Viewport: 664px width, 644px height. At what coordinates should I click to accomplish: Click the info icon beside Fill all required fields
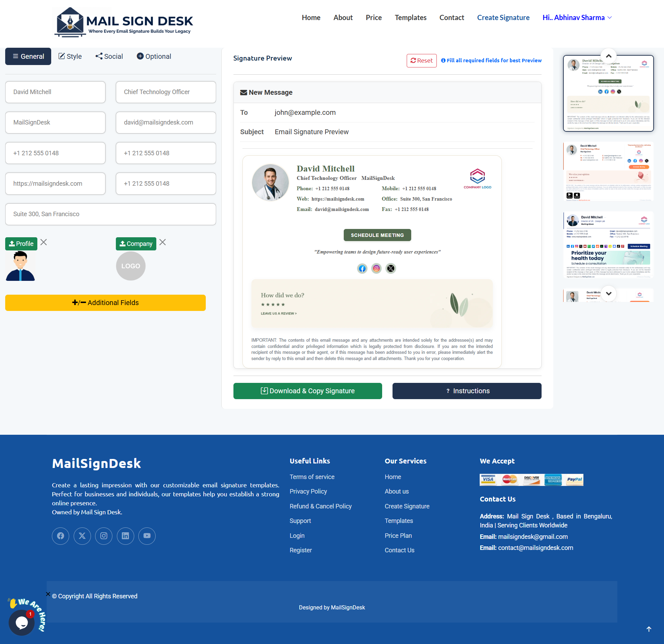point(443,61)
